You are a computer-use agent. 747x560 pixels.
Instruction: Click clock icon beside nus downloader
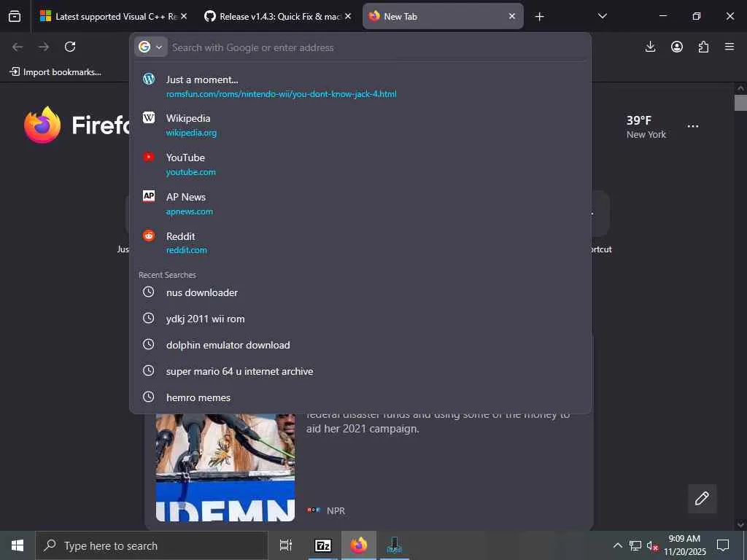click(x=149, y=292)
